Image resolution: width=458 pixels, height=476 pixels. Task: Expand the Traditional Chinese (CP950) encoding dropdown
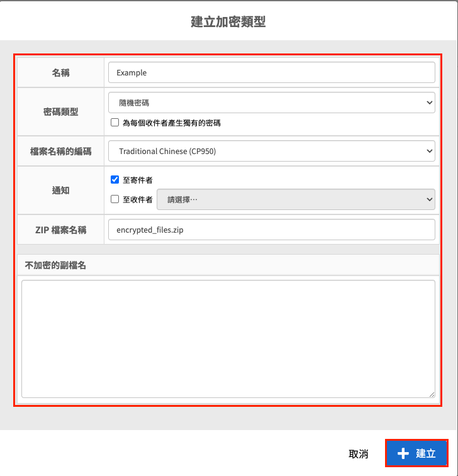click(271, 151)
